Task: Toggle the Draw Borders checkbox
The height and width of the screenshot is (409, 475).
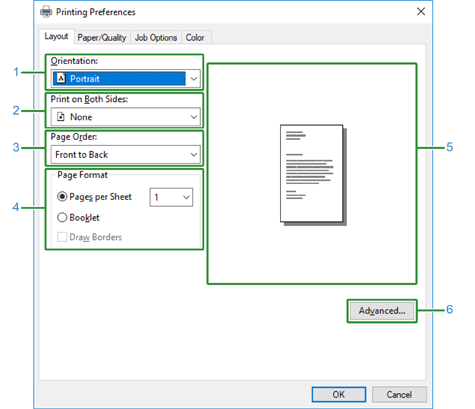Action: pyautogui.click(x=62, y=237)
